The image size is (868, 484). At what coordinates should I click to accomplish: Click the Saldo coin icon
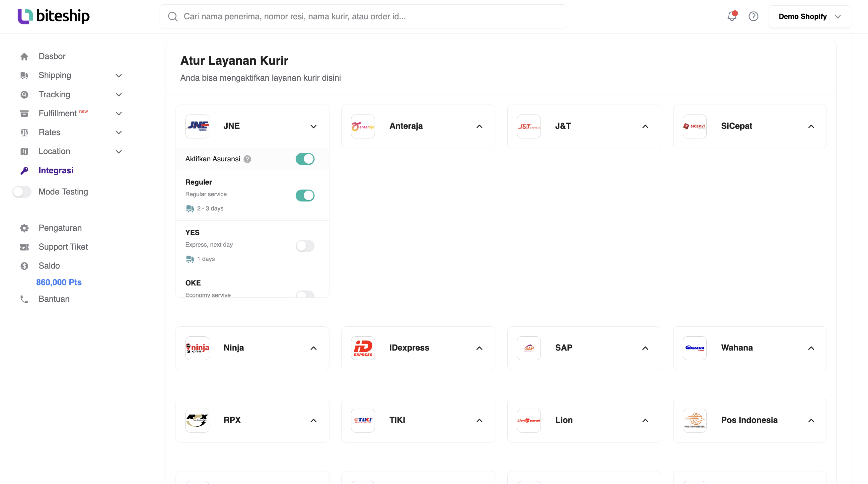click(24, 266)
